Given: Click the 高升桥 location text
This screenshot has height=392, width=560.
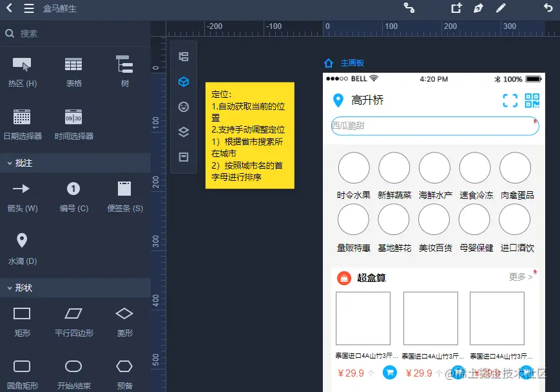Looking at the screenshot, I should pos(367,100).
